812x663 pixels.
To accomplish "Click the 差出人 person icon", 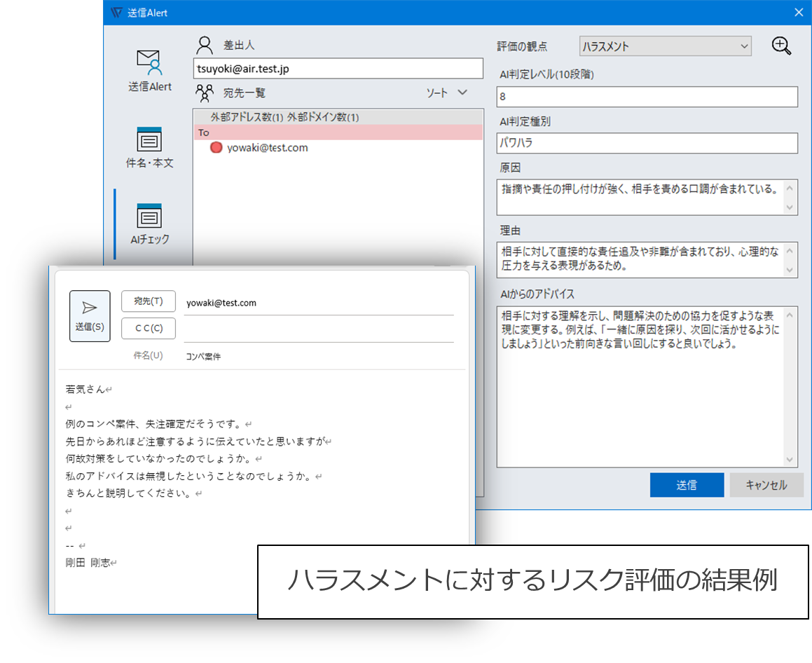I will pos(205,46).
